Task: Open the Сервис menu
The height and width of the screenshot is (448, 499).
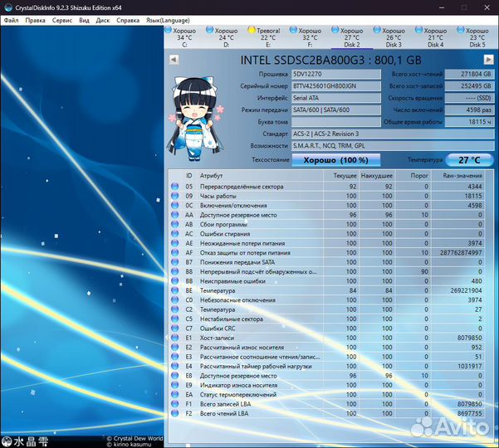Action: point(61,19)
